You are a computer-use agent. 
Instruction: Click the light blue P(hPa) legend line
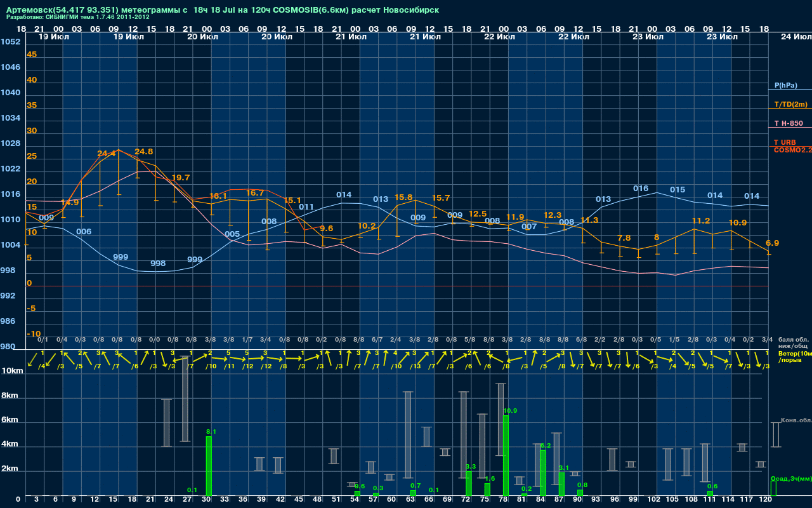pos(790,90)
